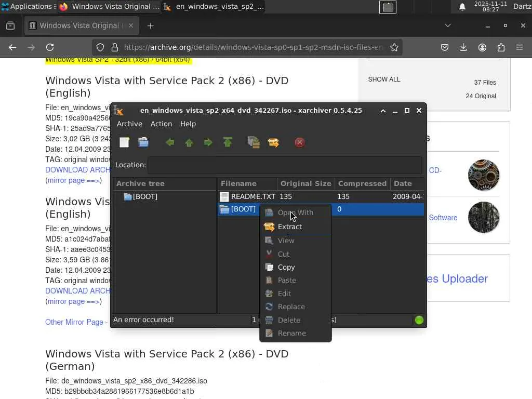The width and height of the screenshot is (532, 399).
Task: Create a new archive with the toolbar icon
Action: (x=124, y=142)
